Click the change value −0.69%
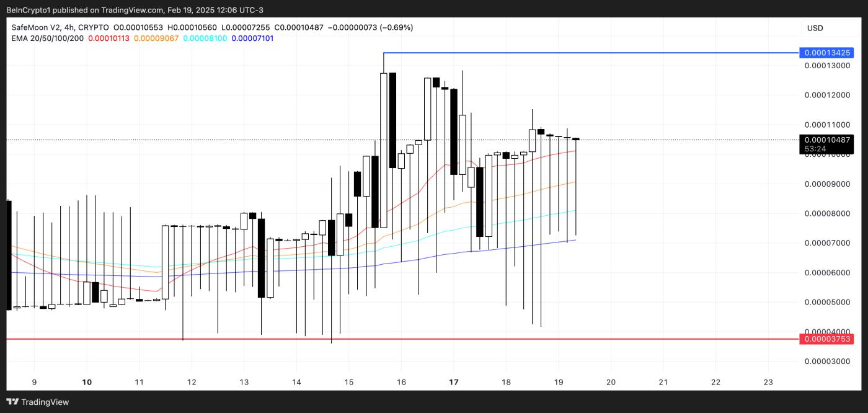The width and height of the screenshot is (868, 413). pos(397,27)
